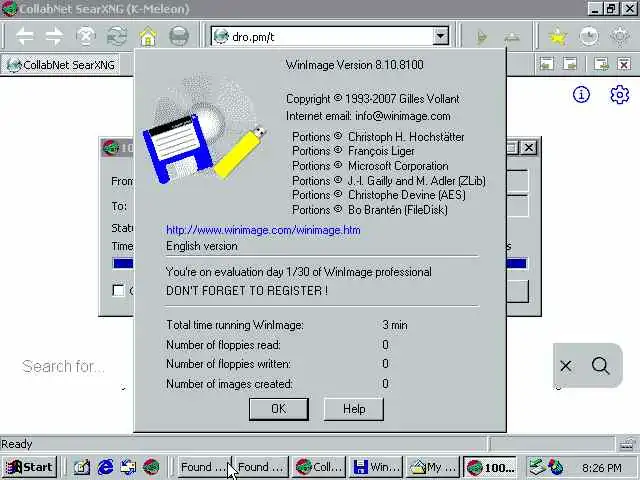The width and height of the screenshot is (640, 480).
Task: Switch to the '100...' download taskbar button
Action: tap(490, 467)
